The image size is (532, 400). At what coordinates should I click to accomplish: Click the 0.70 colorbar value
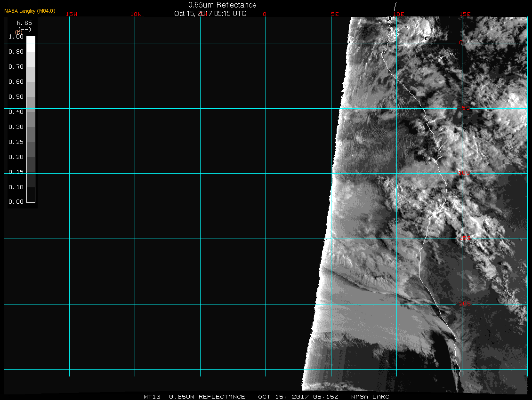pyautogui.click(x=16, y=66)
